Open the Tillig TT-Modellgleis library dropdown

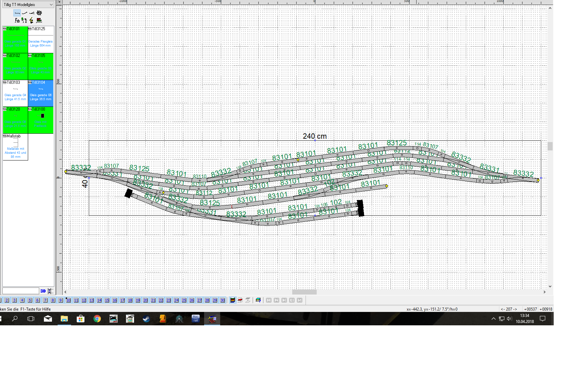[28, 5]
